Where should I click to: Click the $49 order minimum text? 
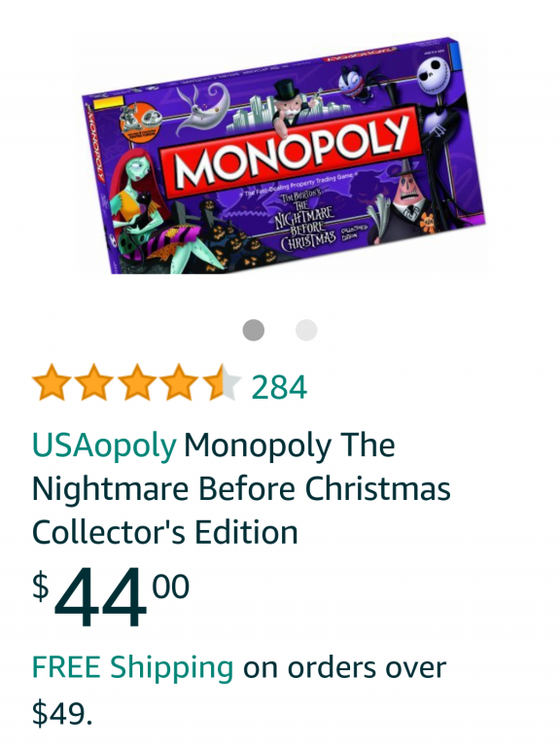[62, 714]
